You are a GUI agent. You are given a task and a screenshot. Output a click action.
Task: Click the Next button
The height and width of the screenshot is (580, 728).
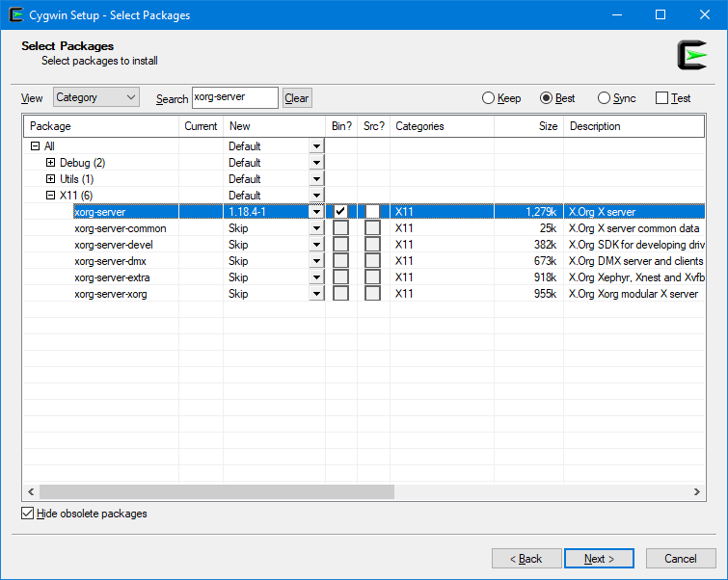coord(599,559)
